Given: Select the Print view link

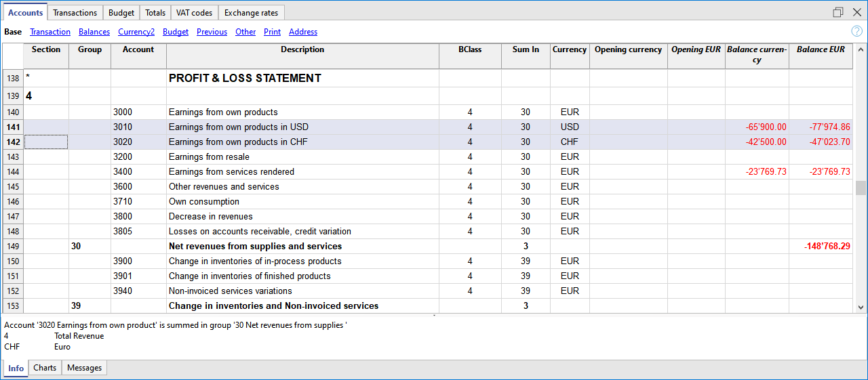Looking at the screenshot, I should pyautogui.click(x=272, y=32).
